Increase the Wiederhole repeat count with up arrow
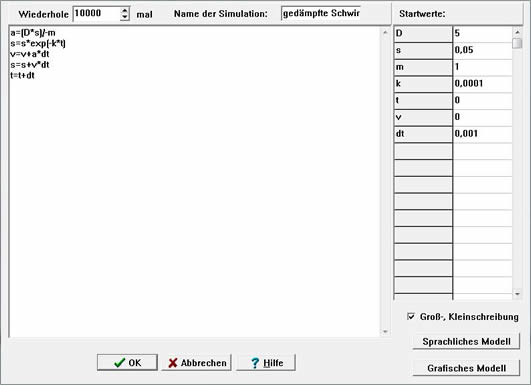 (125, 10)
